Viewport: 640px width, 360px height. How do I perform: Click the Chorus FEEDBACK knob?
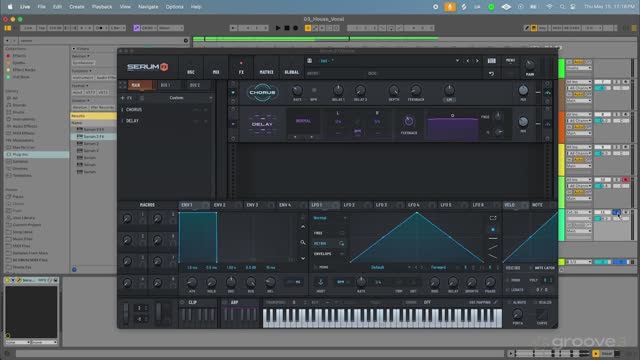tap(416, 90)
